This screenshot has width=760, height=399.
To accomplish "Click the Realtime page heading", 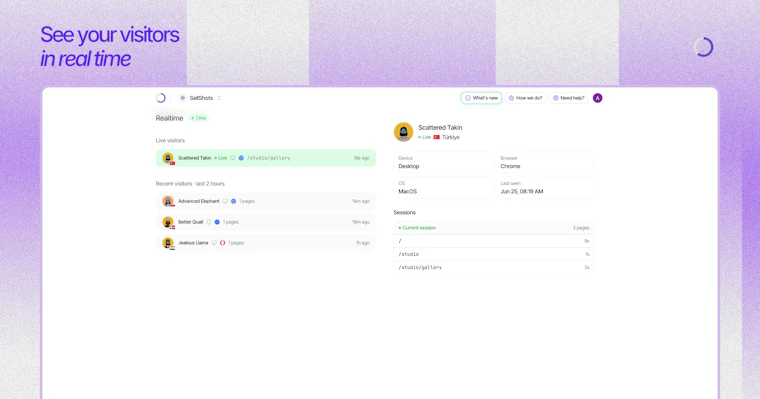I will point(169,118).
